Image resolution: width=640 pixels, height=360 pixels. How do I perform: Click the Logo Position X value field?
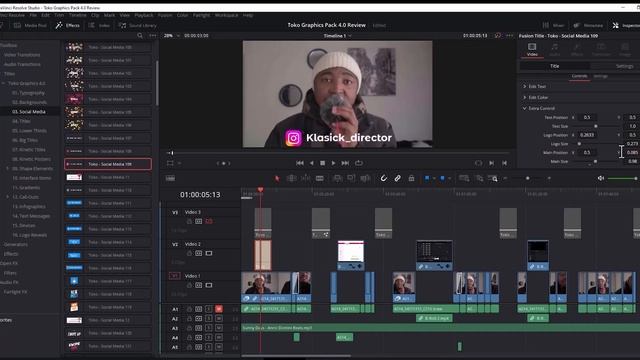(587, 135)
